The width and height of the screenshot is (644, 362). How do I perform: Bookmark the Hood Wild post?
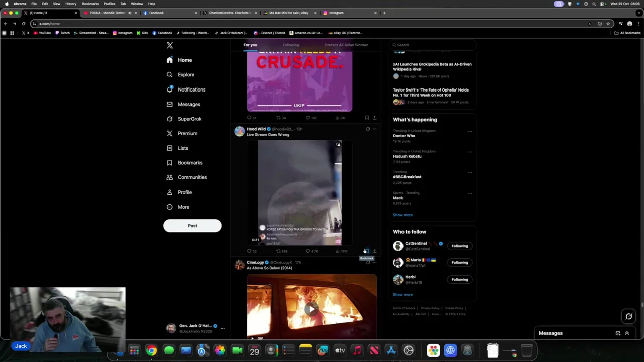(x=367, y=251)
